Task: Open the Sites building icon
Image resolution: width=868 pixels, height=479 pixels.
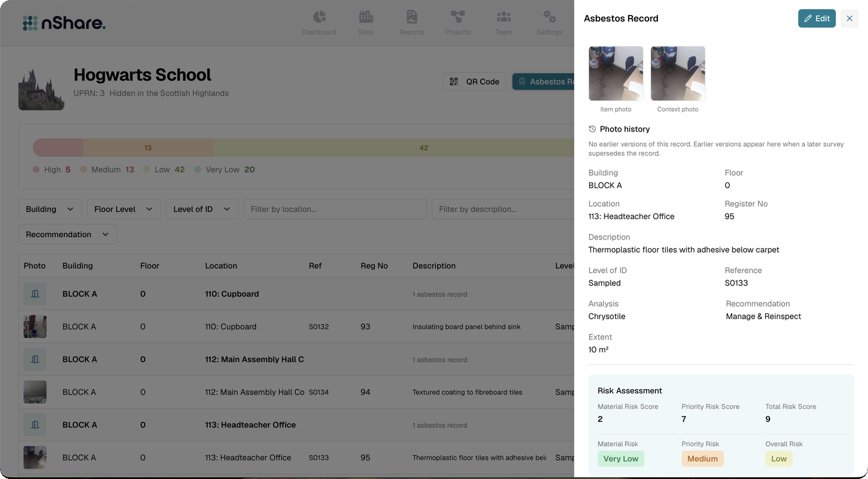Action: point(366,17)
